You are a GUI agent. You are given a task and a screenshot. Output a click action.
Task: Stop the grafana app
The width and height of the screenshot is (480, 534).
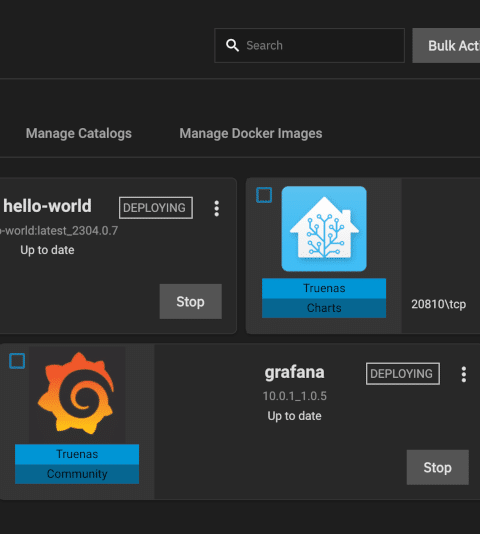(x=437, y=467)
